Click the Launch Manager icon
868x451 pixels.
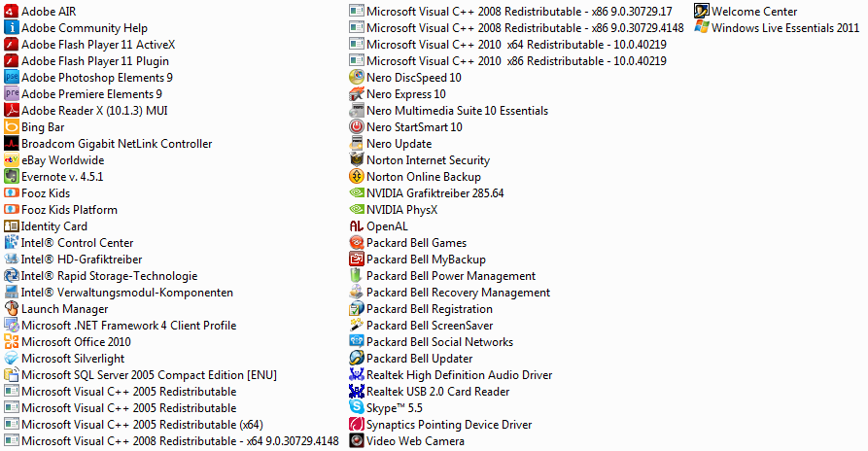11,309
